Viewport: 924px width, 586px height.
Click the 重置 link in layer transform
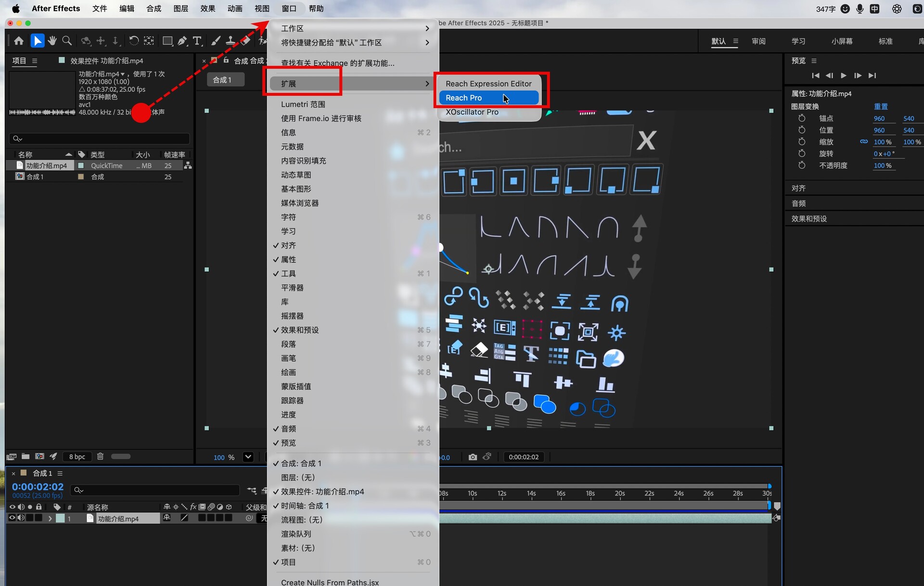tap(880, 106)
